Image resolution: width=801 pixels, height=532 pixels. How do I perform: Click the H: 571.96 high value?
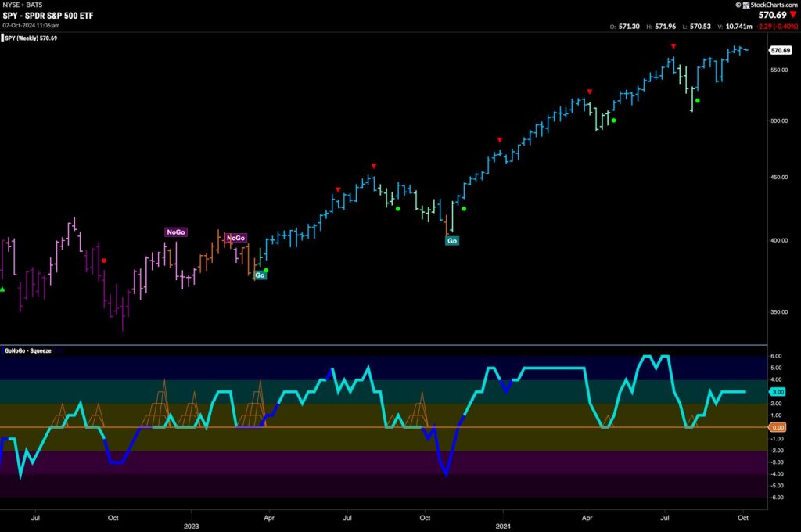pos(661,27)
